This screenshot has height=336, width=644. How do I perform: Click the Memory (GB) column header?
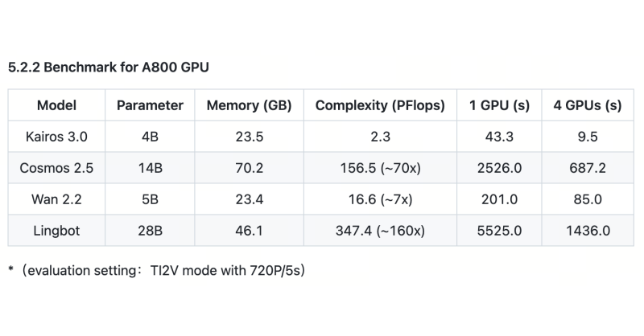pos(249,105)
